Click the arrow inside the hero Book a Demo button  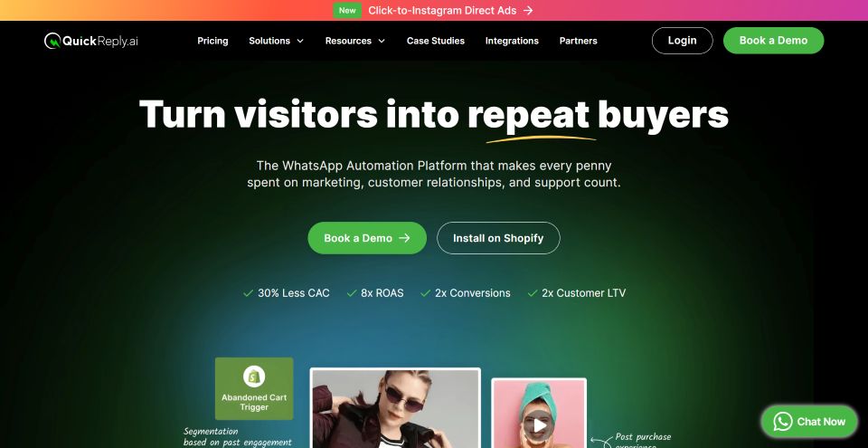(405, 238)
